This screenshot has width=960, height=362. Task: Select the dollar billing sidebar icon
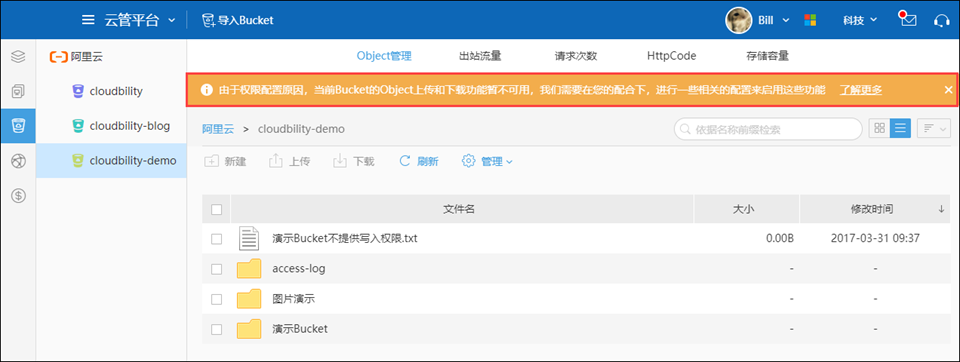tap(18, 196)
